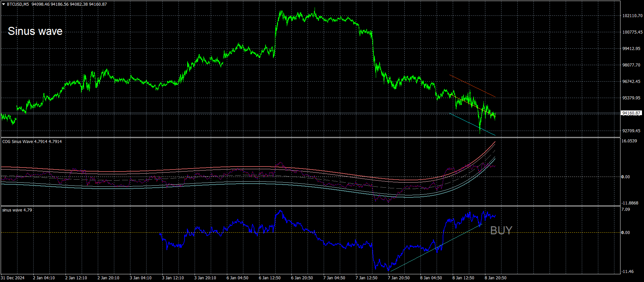Click the 6 Jan 04:50 time label
Viewport: 644px width, 282px height.
pyautogui.click(x=238, y=278)
